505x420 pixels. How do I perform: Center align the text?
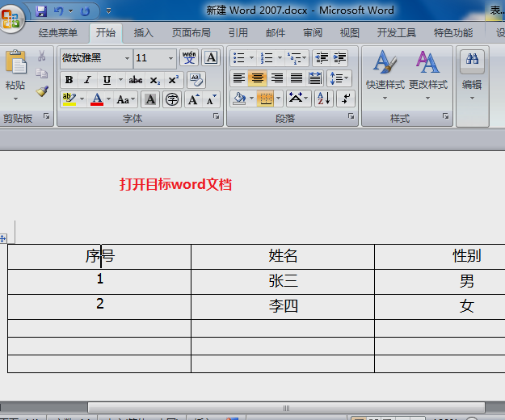257,78
